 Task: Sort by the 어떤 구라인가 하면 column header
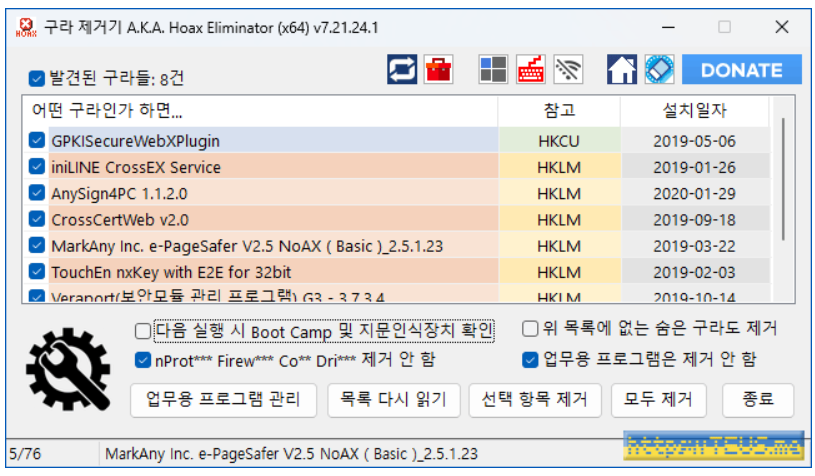tap(260, 111)
